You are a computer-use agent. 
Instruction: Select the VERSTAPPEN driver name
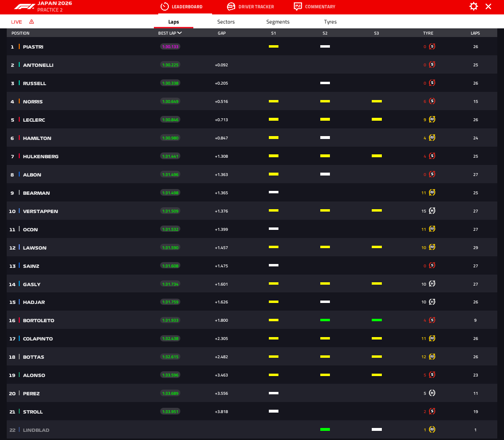pyautogui.click(x=40, y=211)
